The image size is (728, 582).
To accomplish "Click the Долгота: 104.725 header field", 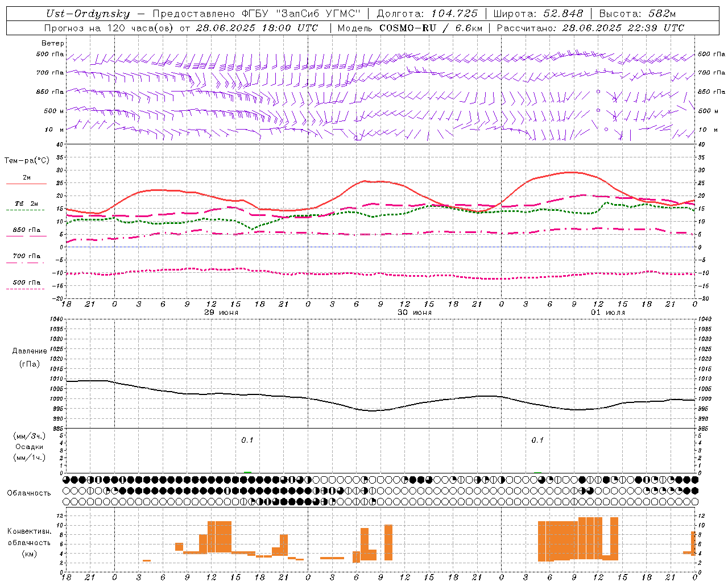I will coord(427,14).
